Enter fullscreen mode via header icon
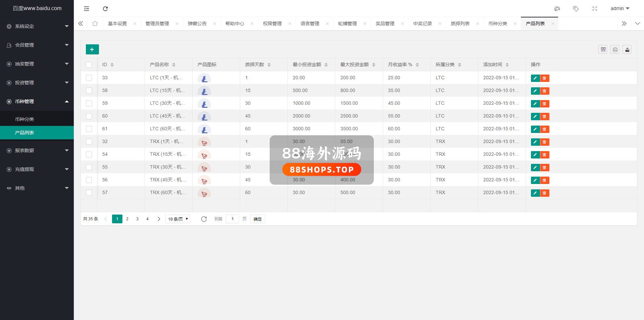This screenshot has width=644, height=320. coord(594,9)
